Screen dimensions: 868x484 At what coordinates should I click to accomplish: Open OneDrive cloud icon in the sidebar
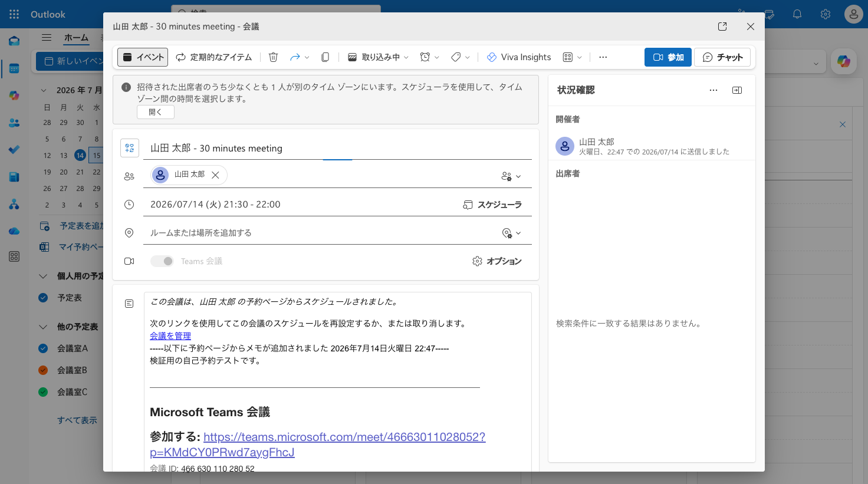(x=14, y=231)
